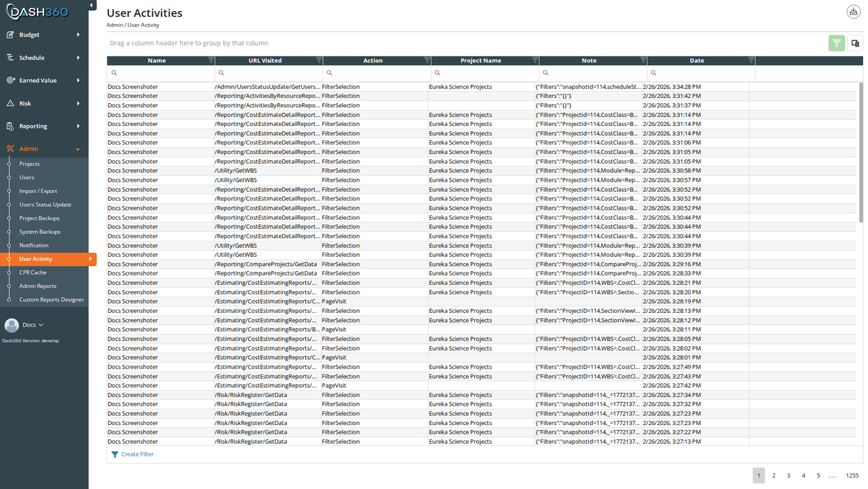
Task: Click the funnel icon beside Create Filter
Action: point(115,455)
